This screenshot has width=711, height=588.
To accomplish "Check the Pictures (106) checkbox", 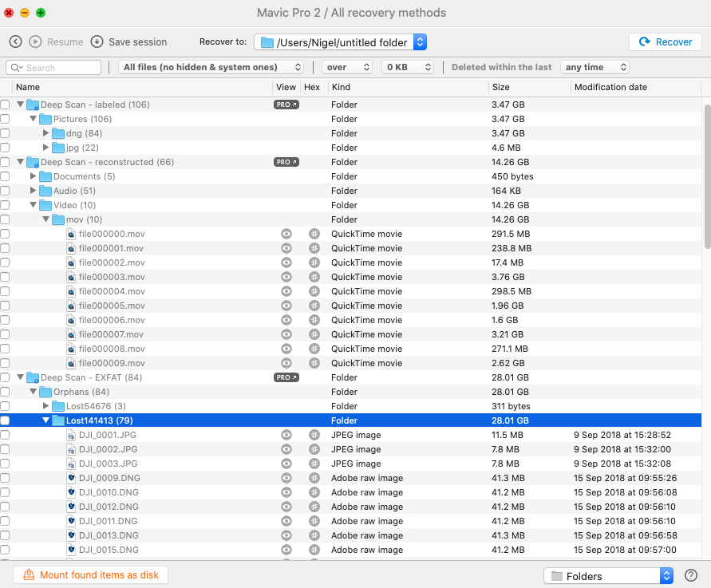I will 5,119.
